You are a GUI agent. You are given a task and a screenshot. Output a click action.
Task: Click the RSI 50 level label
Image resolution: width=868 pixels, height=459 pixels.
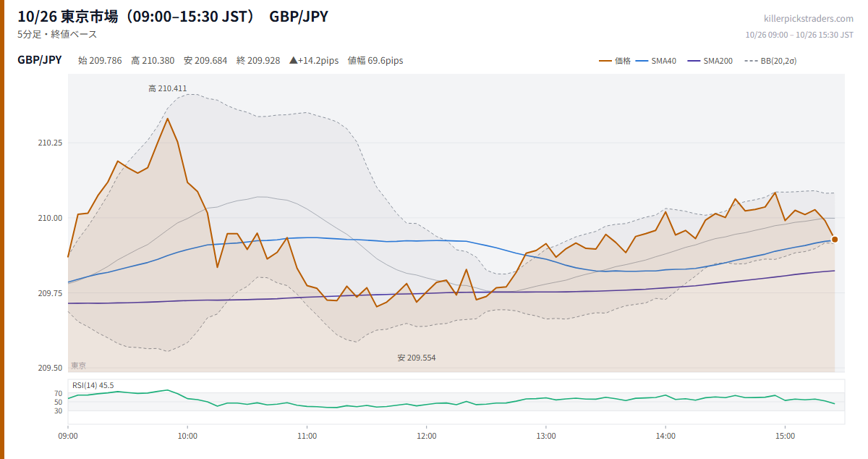click(x=58, y=402)
